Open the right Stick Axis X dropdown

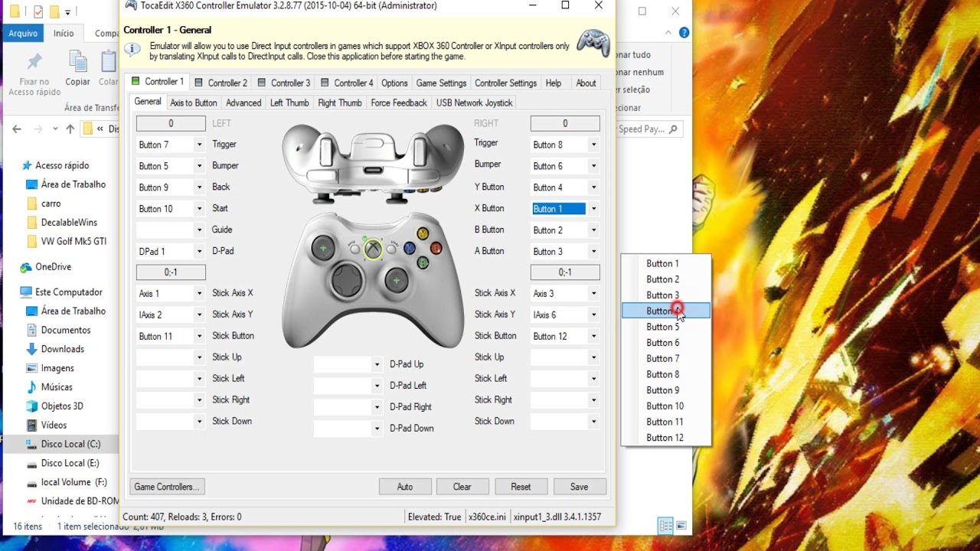[593, 294]
